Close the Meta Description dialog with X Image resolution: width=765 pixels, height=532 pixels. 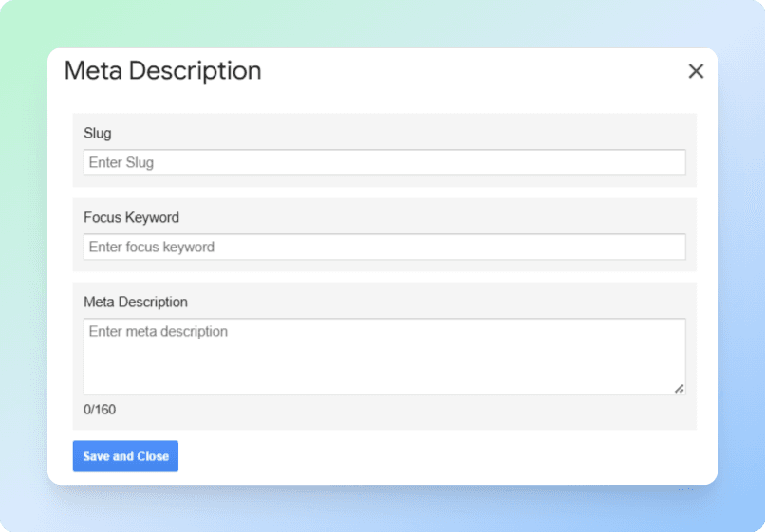click(696, 71)
